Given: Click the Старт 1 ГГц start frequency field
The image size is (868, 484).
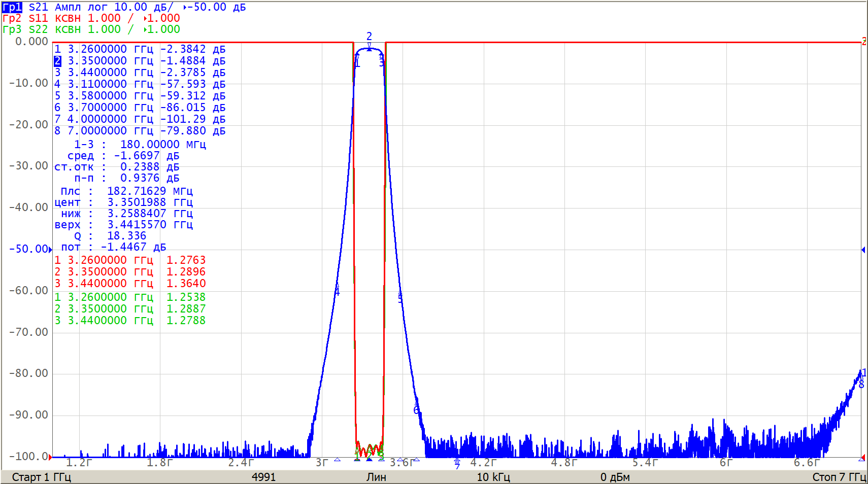Looking at the screenshot, I should point(42,477).
